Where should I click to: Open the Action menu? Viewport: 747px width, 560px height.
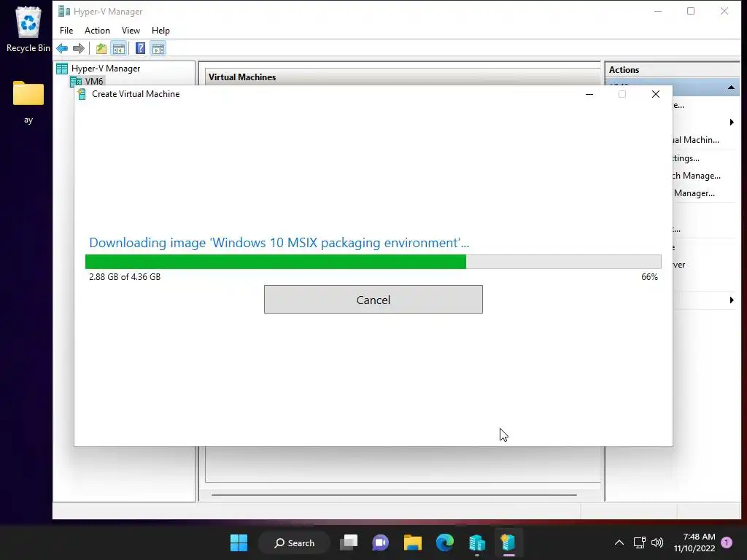[x=97, y=31]
